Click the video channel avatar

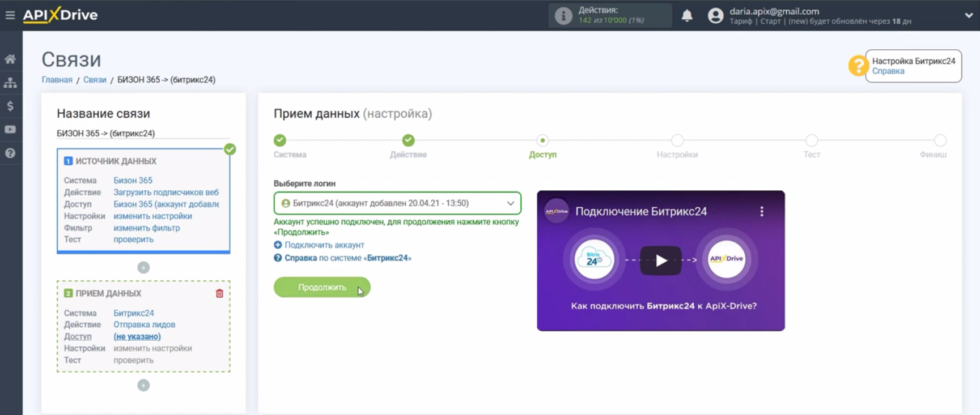tap(557, 211)
